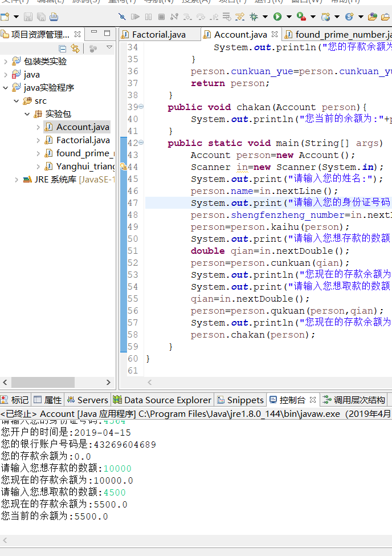The width and height of the screenshot is (392, 556).
Task: Click console input value 10000
Action: coord(117,469)
